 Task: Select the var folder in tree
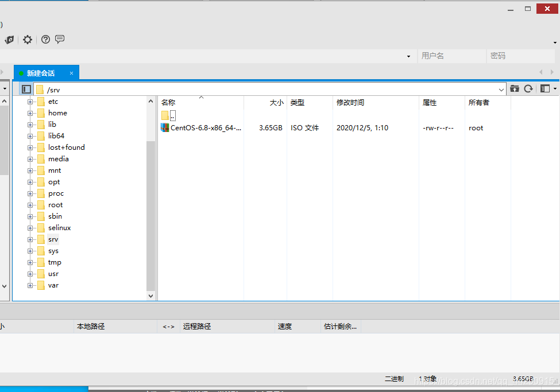coord(53,285)
